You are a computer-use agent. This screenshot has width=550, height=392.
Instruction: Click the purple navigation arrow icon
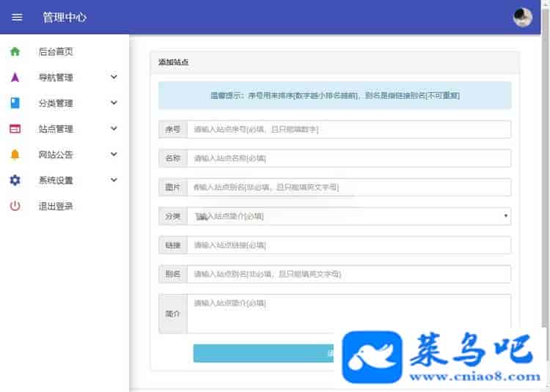pyautogui.click(x=15, y=78)
